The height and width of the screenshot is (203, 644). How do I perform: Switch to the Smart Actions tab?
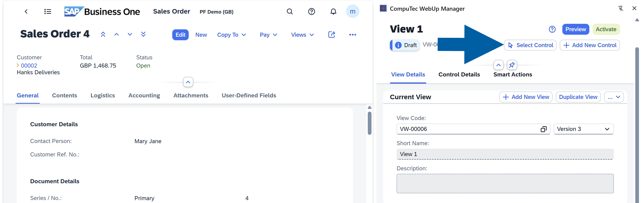513,75
